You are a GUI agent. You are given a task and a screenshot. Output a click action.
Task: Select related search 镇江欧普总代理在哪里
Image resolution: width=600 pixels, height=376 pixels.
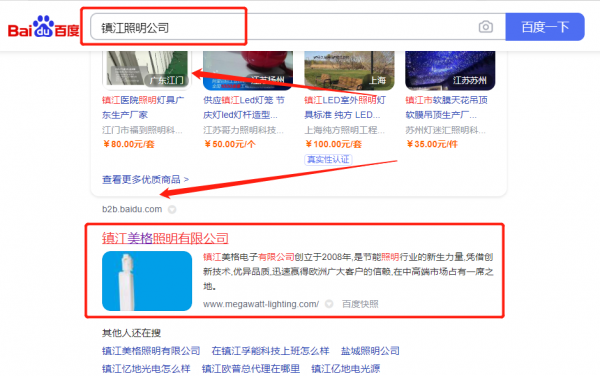click(x=251, y=369)
